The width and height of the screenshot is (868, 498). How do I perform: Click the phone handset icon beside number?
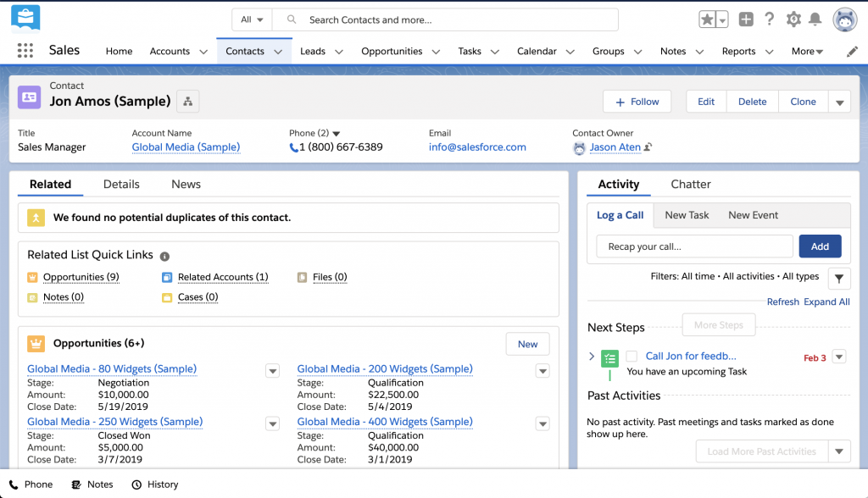[293, 147]
